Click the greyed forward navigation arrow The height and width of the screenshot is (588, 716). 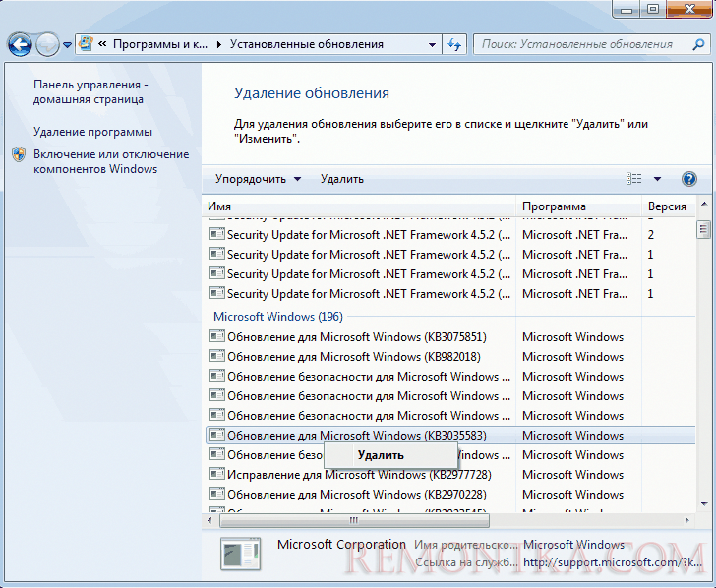[47, 45]
